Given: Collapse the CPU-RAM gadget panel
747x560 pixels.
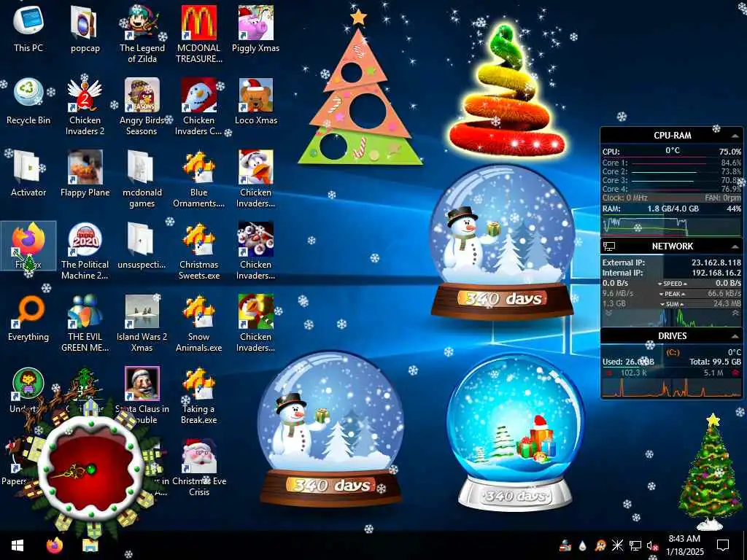Looking at the screenshot, I should pyautogui.click(x=735, y=136).
